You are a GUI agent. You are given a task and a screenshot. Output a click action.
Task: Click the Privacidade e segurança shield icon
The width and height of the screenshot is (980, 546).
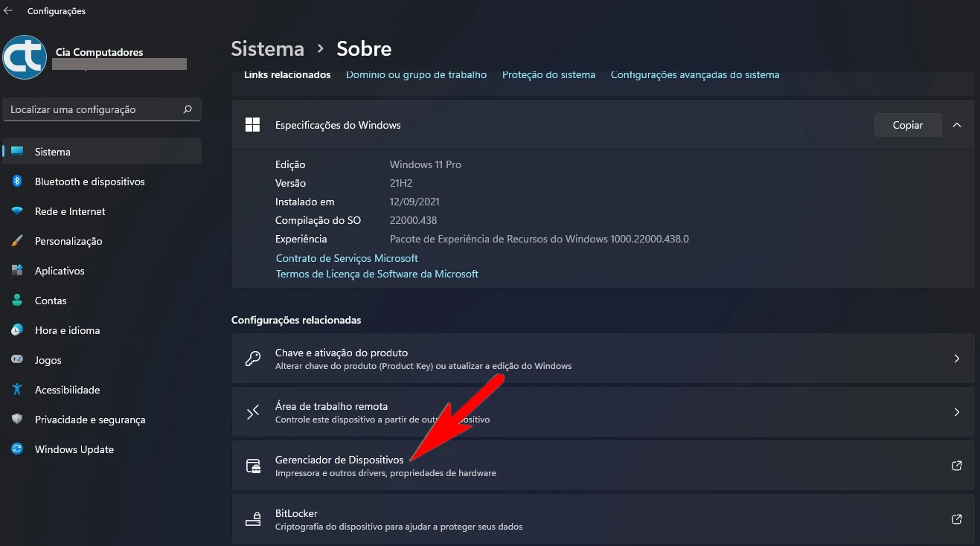pos(17,420)
